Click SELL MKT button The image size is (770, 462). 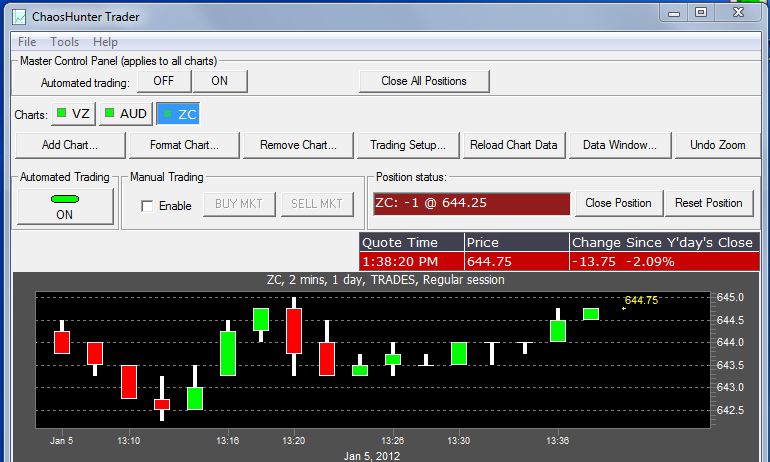317,204
